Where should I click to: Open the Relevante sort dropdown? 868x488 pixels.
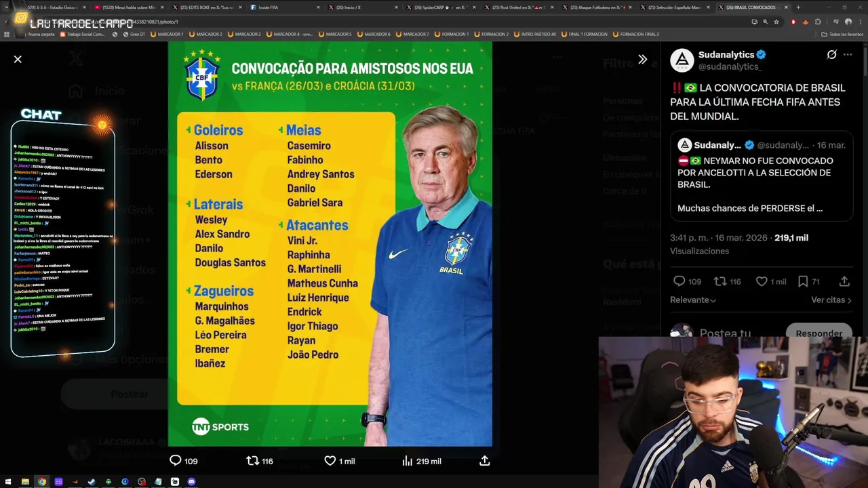pyautogui.click(x=693, y=300)
